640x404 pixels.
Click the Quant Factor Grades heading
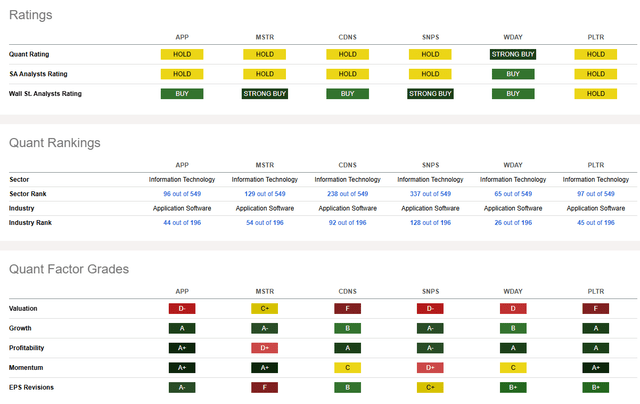69,269
